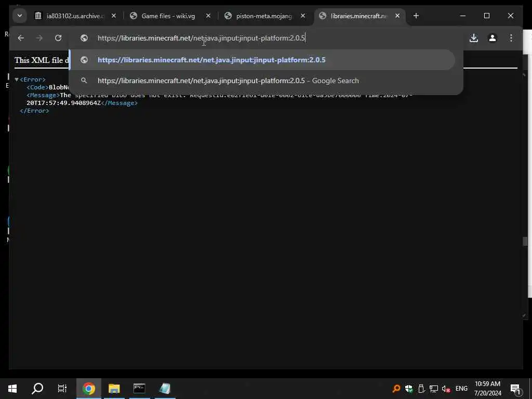The image size is (532, 399).
Task: Choose the highlighted libraries.minecraft.net URL suggestion
Action: [262, 60]
